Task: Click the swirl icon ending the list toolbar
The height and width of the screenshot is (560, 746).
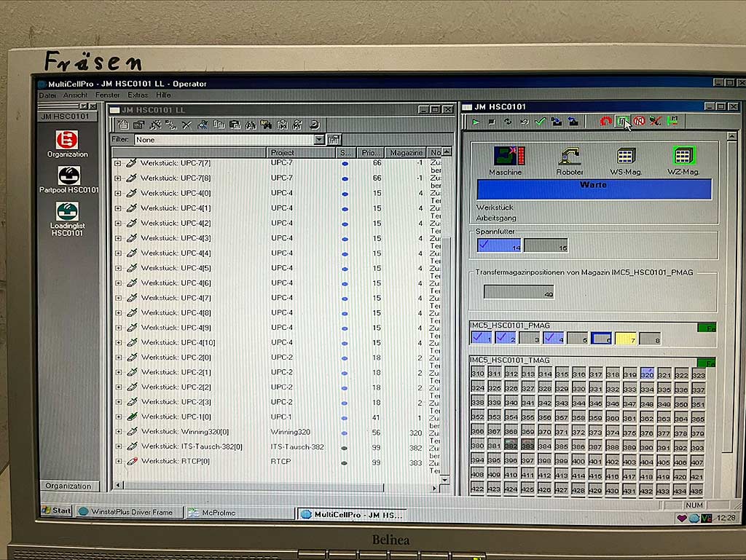Action: (x=314, y=125)
